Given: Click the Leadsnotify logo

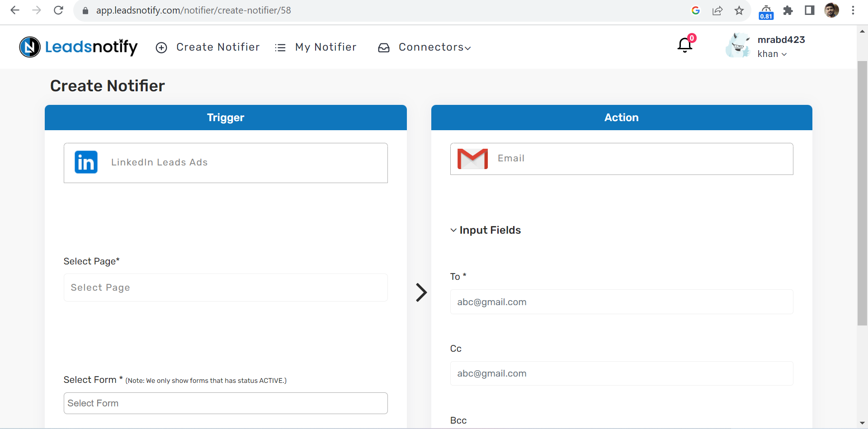Looking at the screenshot, I should [x=78, y=47].
